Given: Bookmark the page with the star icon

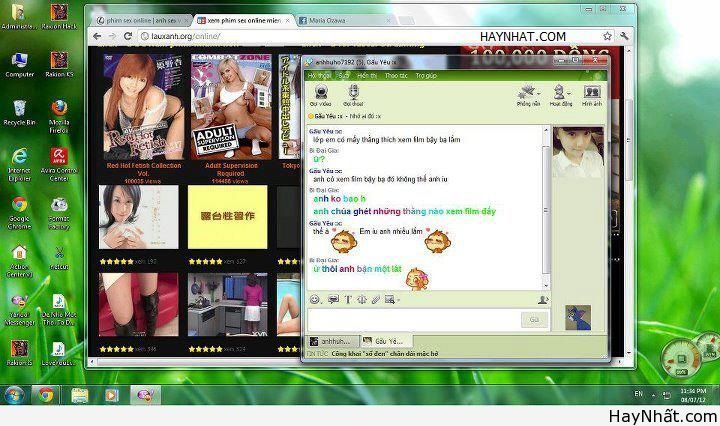Looking at the screenshot, I should click(x=607, y=36).
